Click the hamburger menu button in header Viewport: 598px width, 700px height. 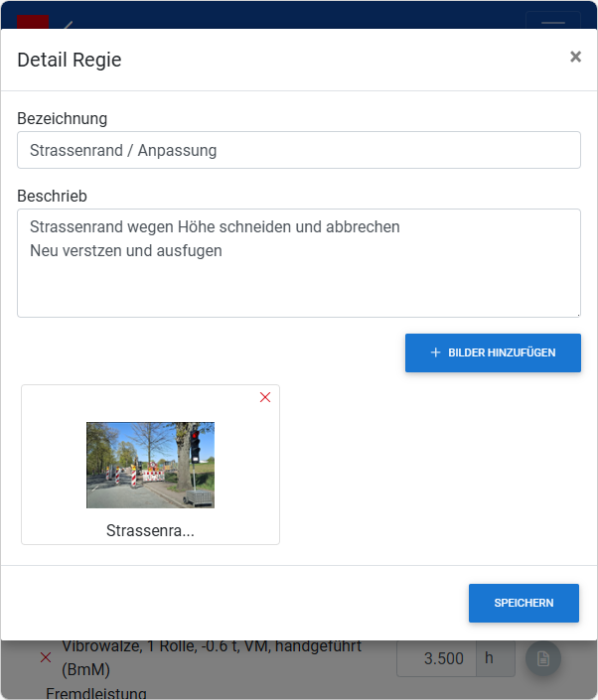[553, 21]
